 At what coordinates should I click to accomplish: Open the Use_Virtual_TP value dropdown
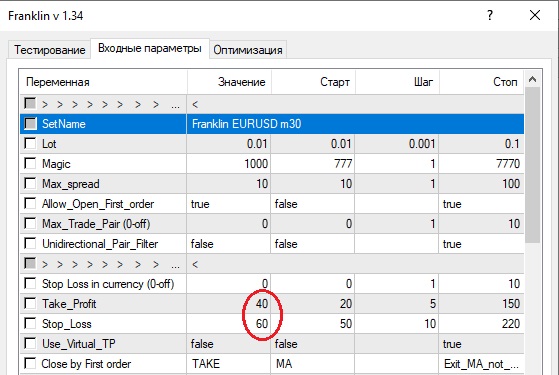click(229, 344)
